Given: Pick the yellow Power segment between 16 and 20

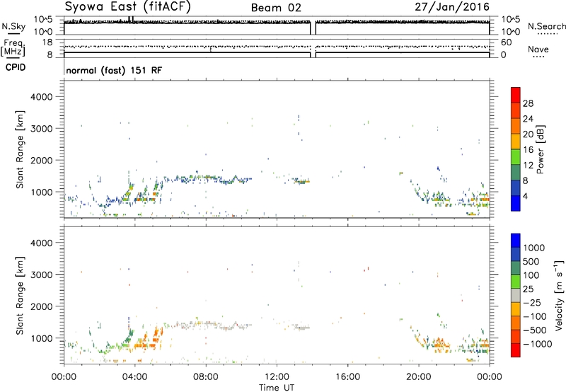Looking at the screenshot, I should click(x=516, y=142).
